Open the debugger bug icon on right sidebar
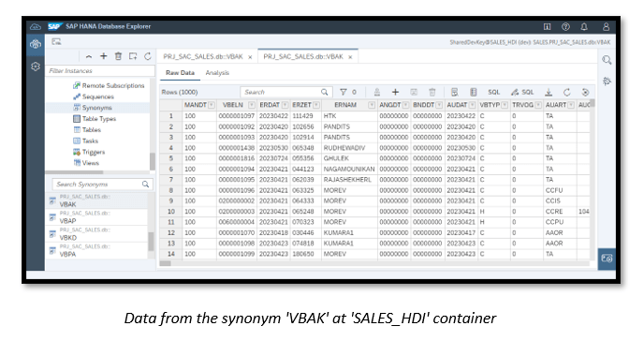The width and height of the screenshot is (644, 341). [607, 81]
